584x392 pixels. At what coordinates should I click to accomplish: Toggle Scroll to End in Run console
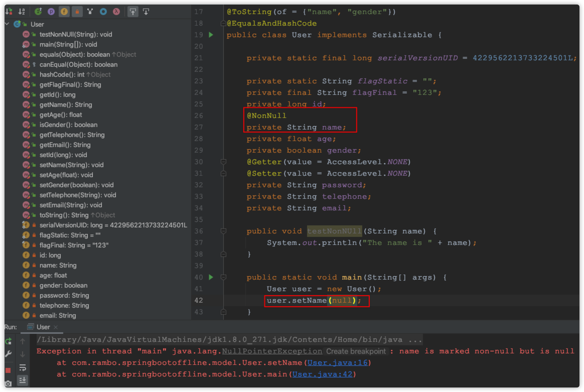coord(23,380)
